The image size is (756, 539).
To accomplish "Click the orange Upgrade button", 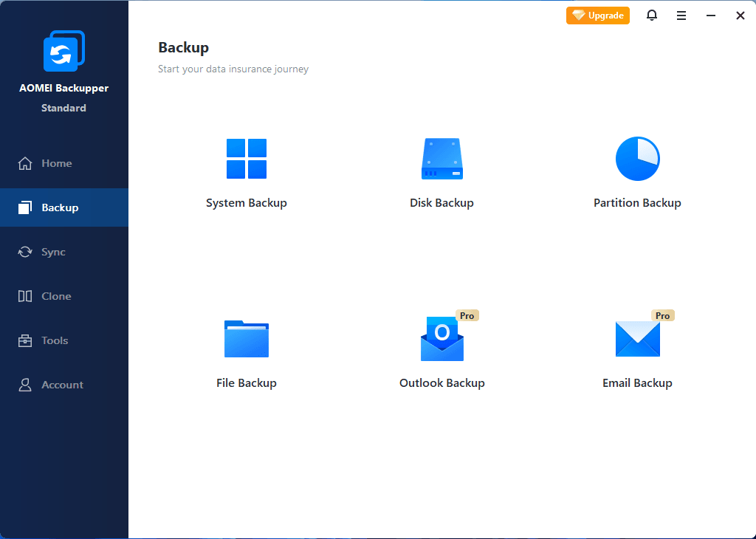I will pyautogui.click(x=598, y=16).
